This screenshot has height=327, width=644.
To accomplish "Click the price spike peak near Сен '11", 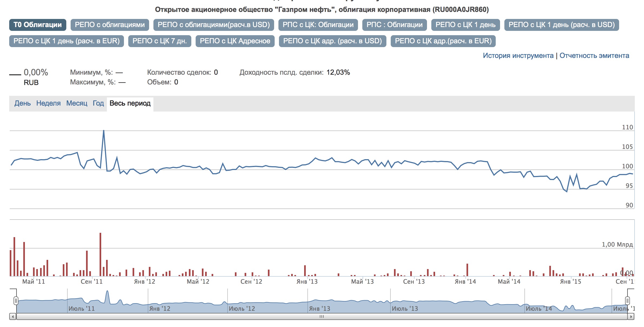I will click(104, 131).
